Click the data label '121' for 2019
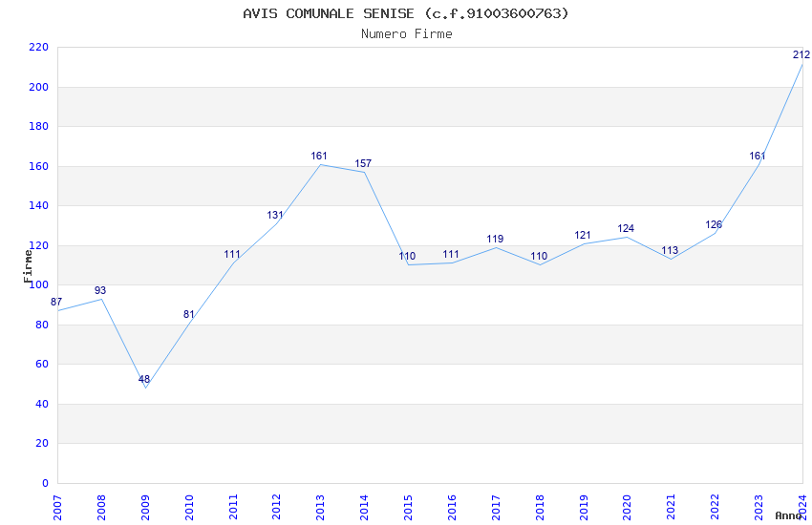The height and width of the screenshot is (525, 812). (x=583, y=236)
